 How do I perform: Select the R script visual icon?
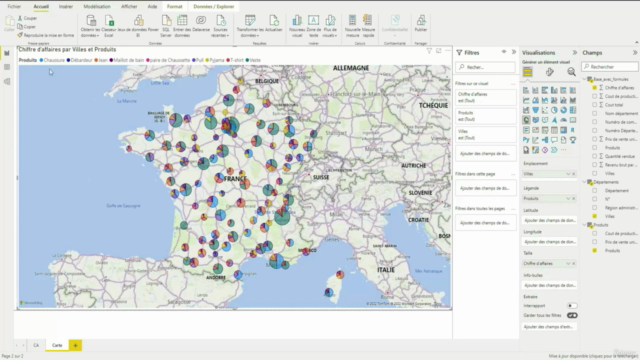pos(573,130)
